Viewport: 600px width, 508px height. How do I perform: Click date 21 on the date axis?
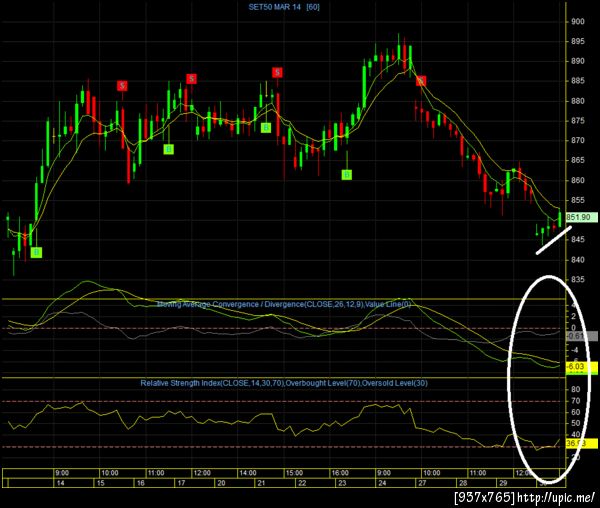click(x=261, y=483)
